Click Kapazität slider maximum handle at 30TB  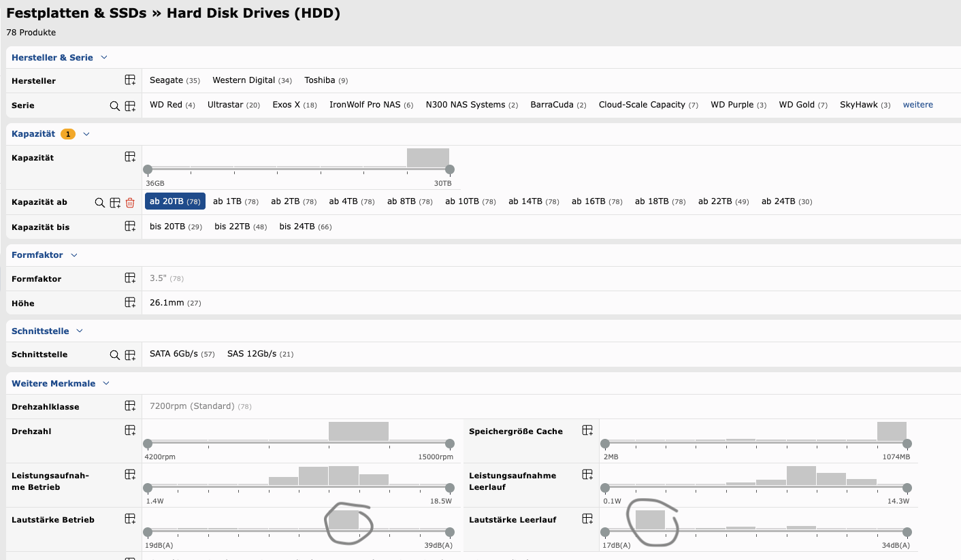449,169
